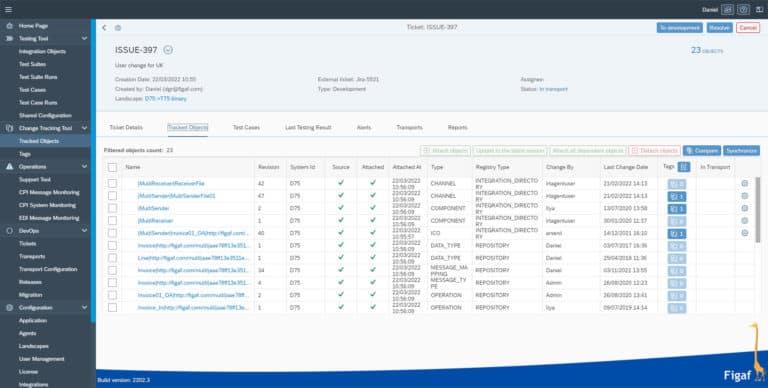
Task: Click the Testing Tool section icon
Action: (9, 38)
